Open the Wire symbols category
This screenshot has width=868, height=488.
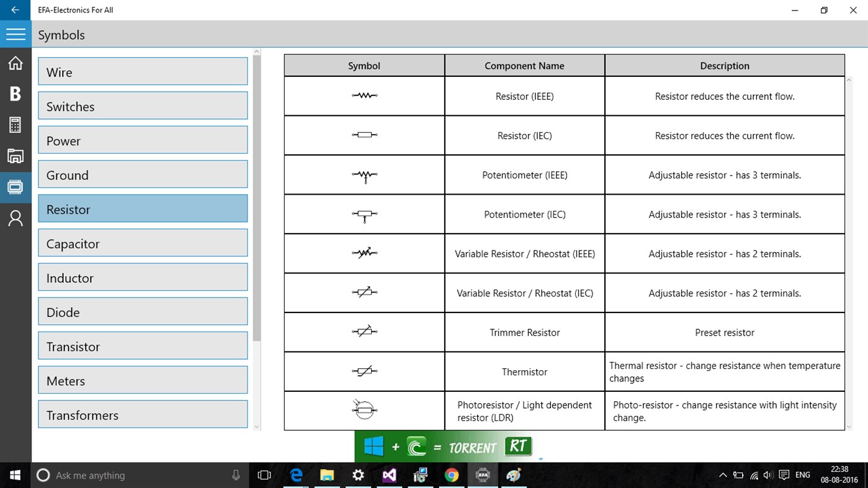click(x=143, y=71)
